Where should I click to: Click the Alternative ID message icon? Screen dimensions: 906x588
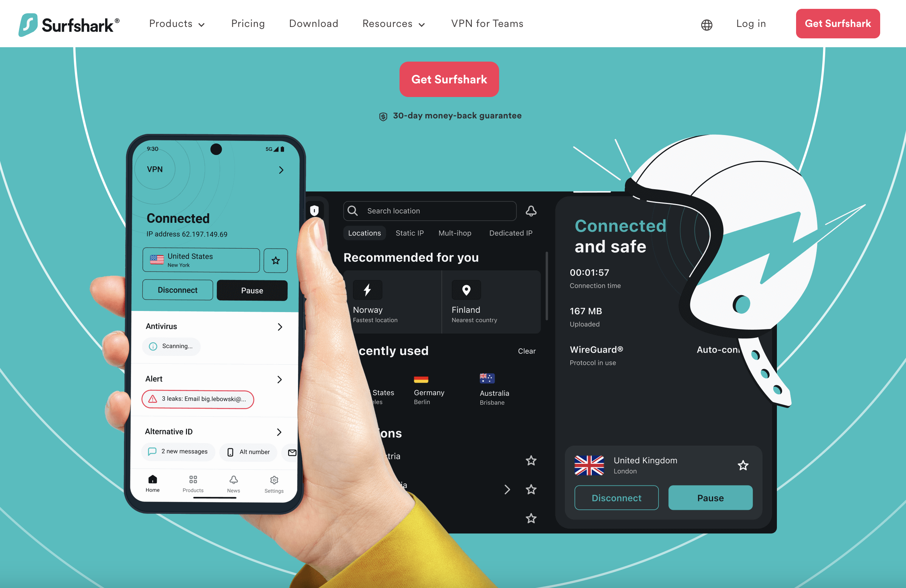click(x=153, y=452)
